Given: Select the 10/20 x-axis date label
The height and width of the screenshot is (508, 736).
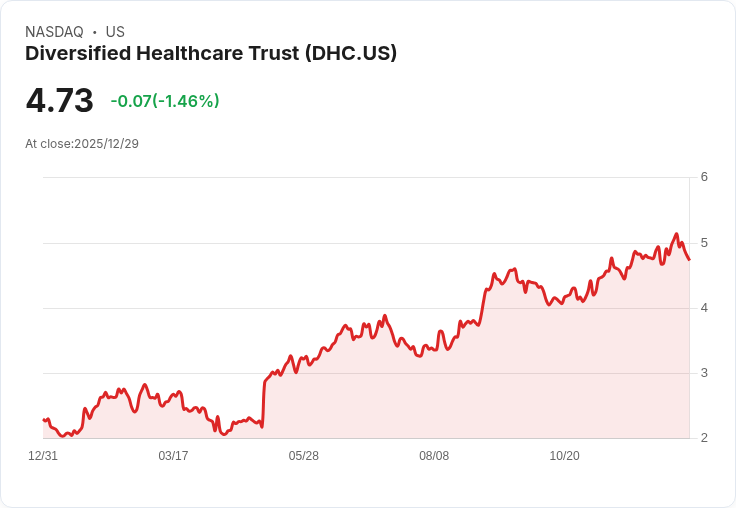Looking at the screenshot, I should click(565, 456).
